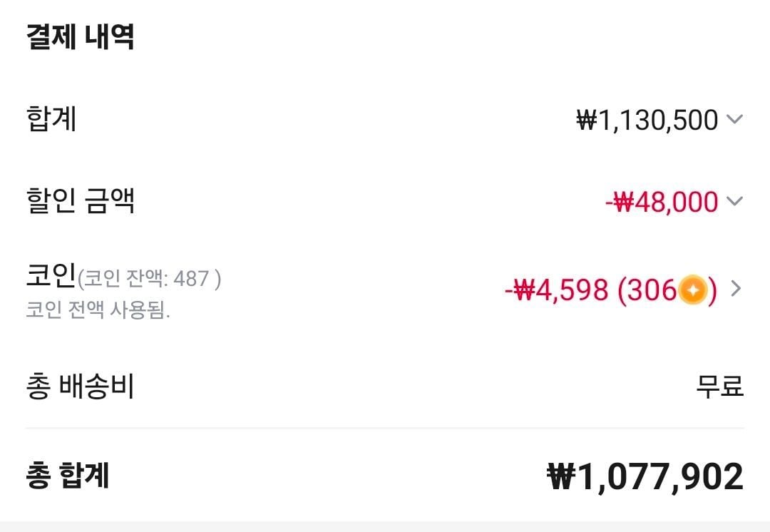Tap the 할인 금액 label
Viewport: 770px width, 532px height.
80,201
